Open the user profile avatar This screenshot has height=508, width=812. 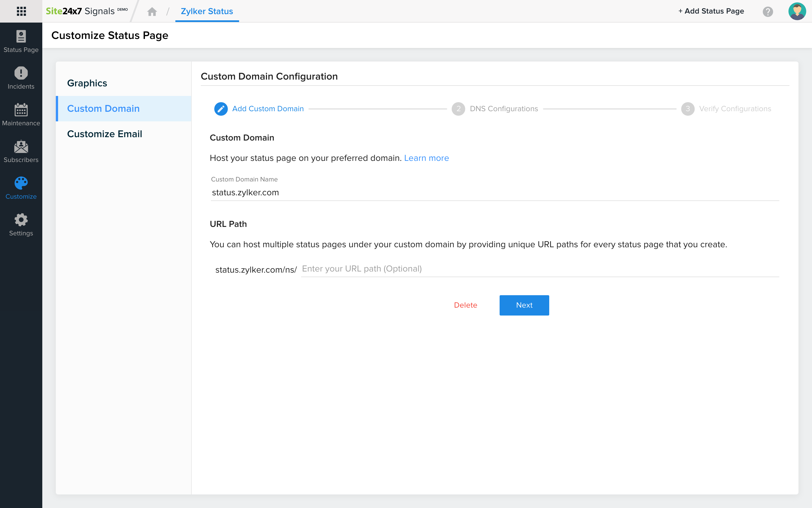(797, 11)
